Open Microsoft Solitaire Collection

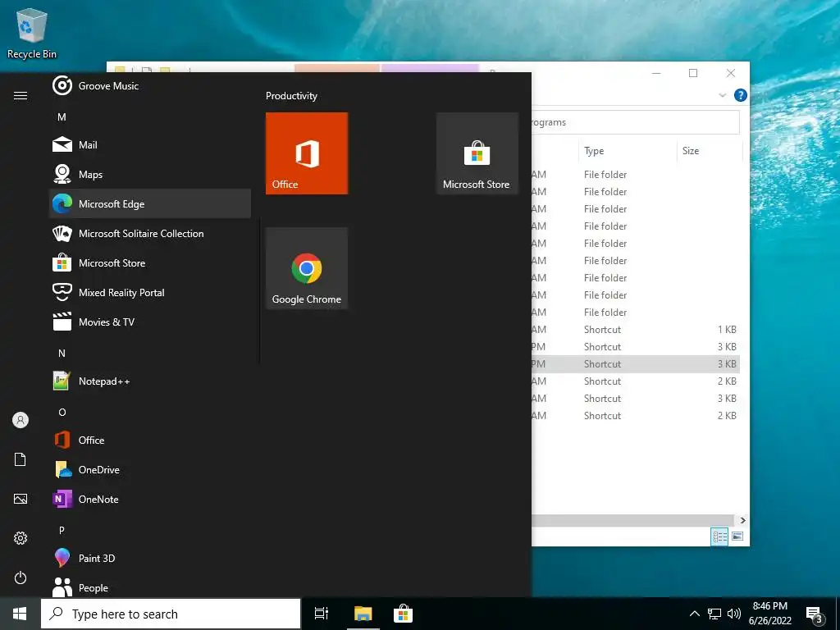pos(149,233)
